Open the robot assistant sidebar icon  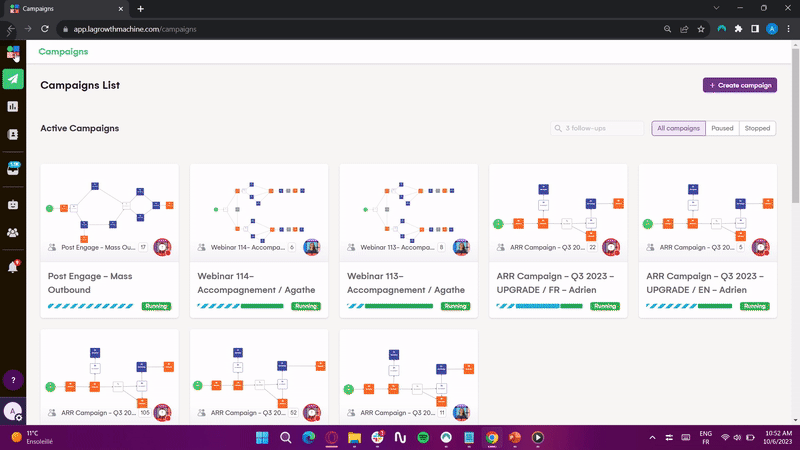(x=13, y=205)
